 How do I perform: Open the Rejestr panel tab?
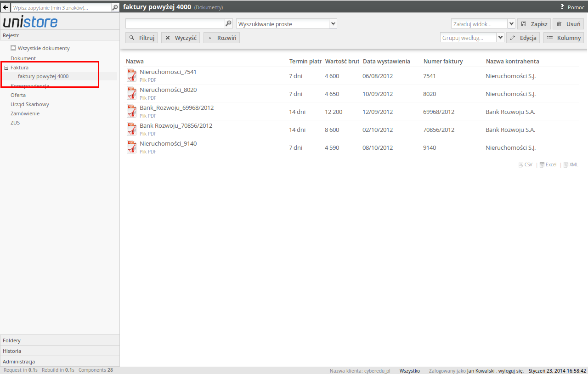click(60, 35)
